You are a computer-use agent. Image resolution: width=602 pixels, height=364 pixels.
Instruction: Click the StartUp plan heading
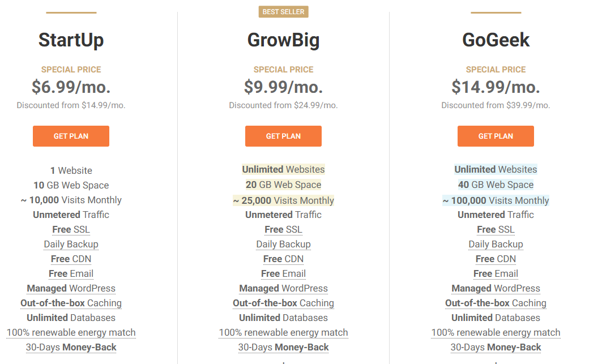click(71, 40)
